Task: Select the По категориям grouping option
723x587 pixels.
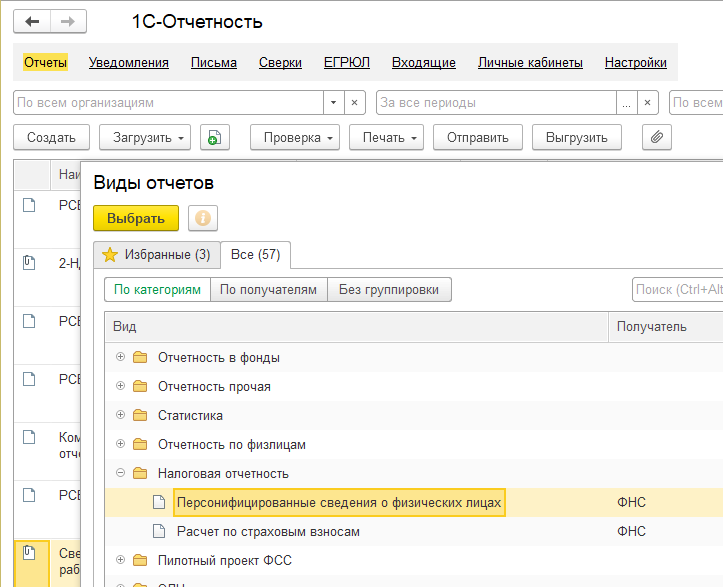Action: pos(157,290)
